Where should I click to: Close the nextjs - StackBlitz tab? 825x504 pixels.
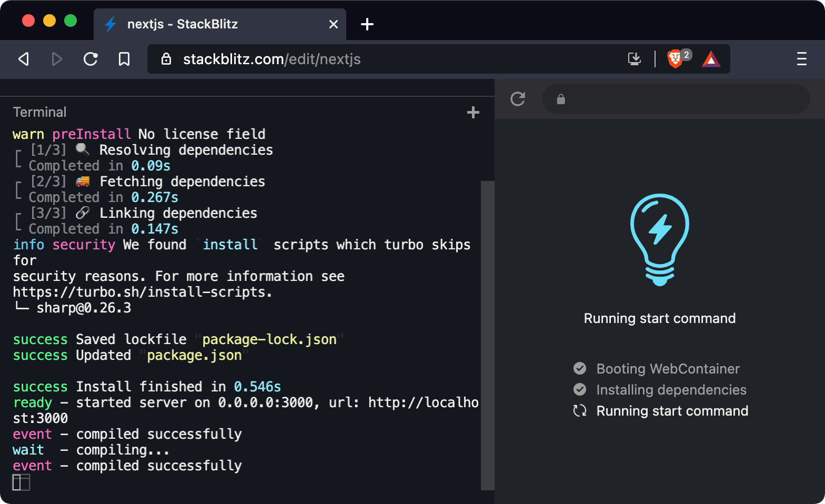point(333,24)
